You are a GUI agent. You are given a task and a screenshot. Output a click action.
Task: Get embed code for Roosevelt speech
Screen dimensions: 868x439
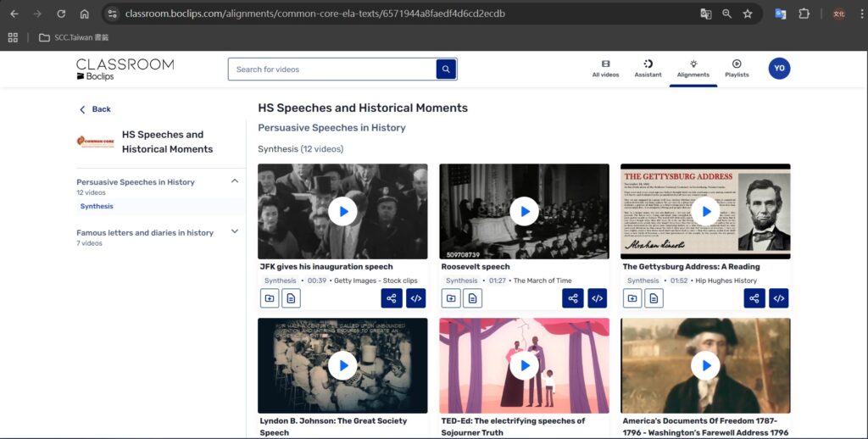click(x=597, y=298)
